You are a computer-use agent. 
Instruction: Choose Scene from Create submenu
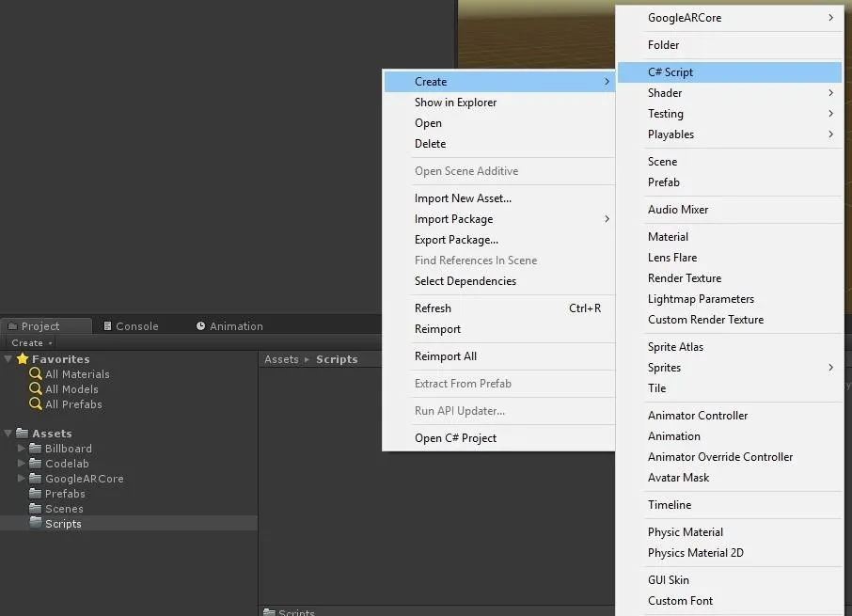[730, 162]
